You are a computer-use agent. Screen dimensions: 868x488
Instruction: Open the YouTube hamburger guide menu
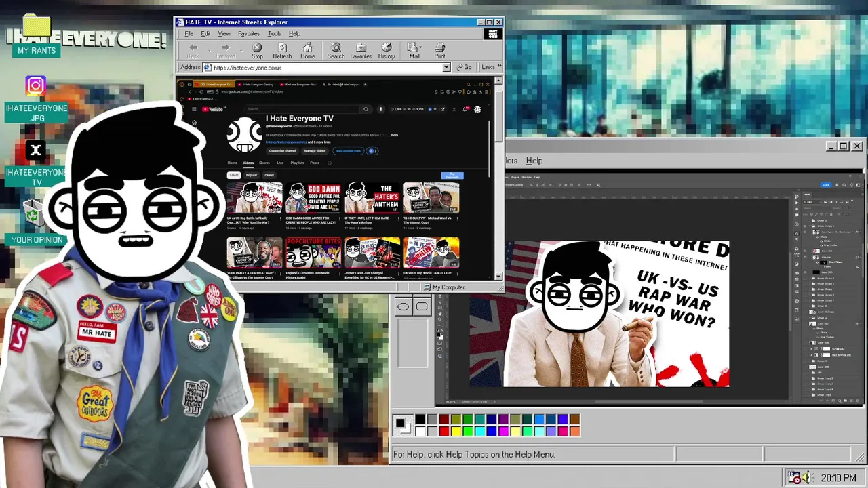tap(193, 109)
